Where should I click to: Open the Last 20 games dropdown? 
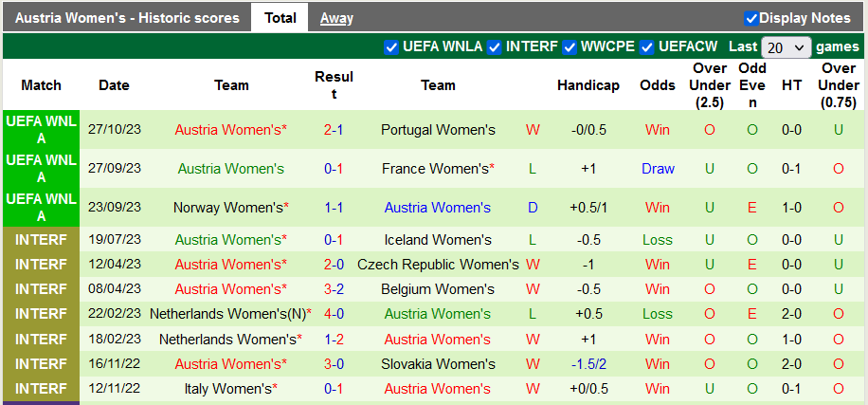click(786, 46)
